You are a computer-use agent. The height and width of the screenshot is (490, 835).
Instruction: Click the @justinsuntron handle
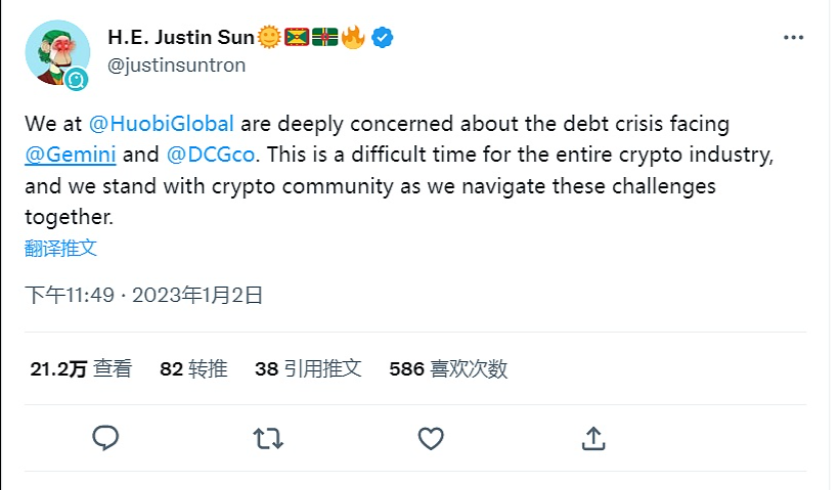(x=176, y=65)
